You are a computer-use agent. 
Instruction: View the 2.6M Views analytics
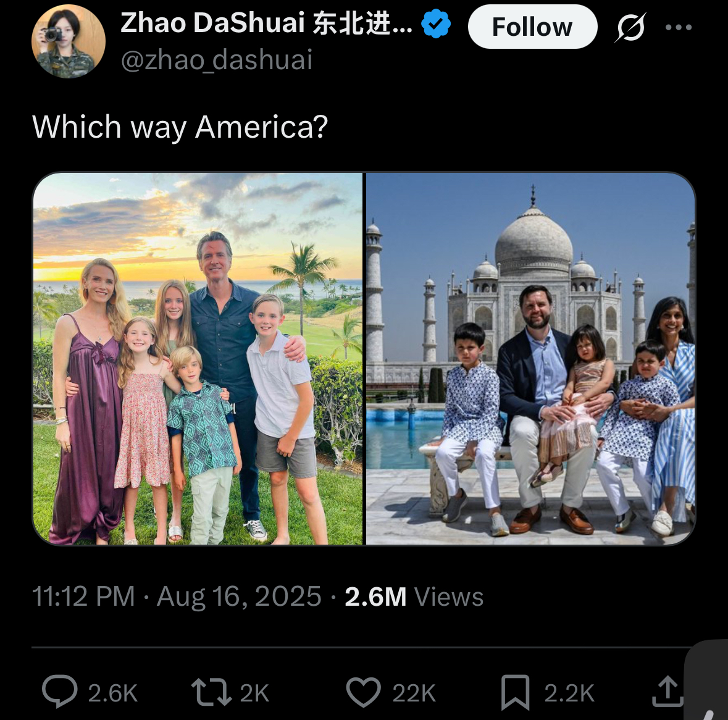click(414, 597)
